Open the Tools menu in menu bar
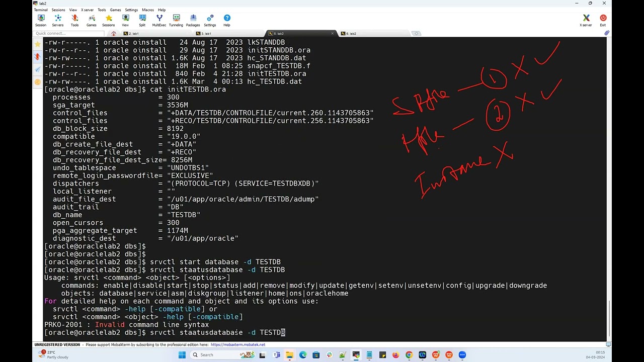 point(102,10)
